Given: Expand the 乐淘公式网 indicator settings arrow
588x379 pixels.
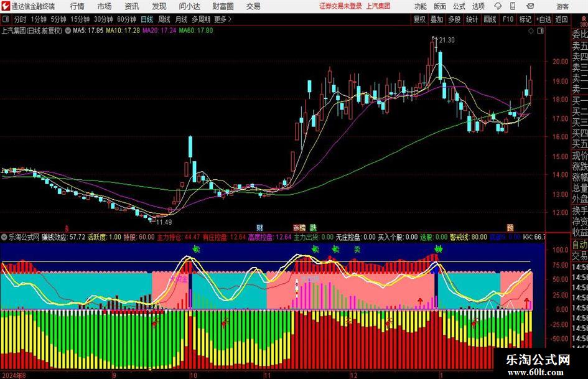Looking at the screenshot, I should [4, 237].
